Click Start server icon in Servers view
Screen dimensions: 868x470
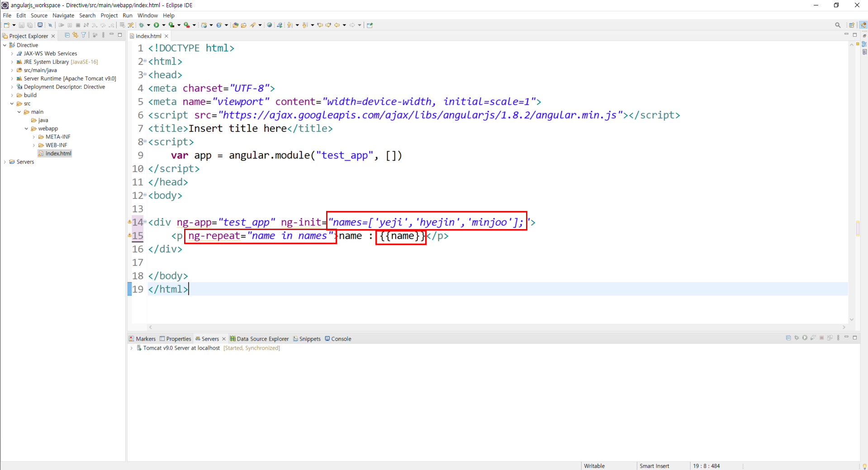click(x=805, y=338)
